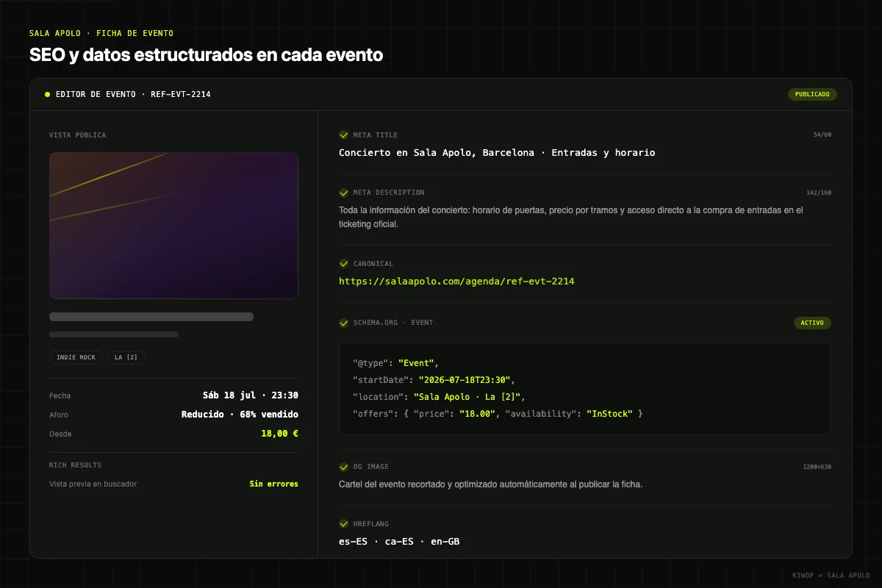The height and width of the screenshot is (588, 882).
Task: Click the check icon next to OG IMAGE
Action: tap(343, 467)
